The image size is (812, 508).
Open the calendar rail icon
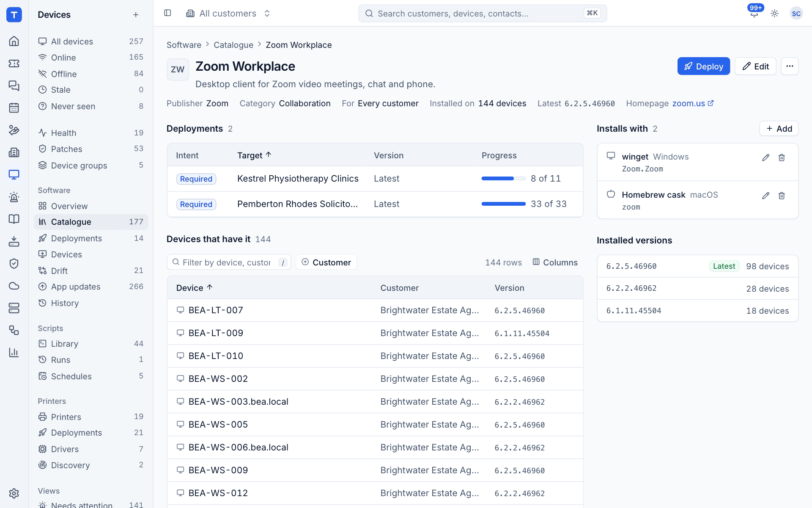[14, 108]
